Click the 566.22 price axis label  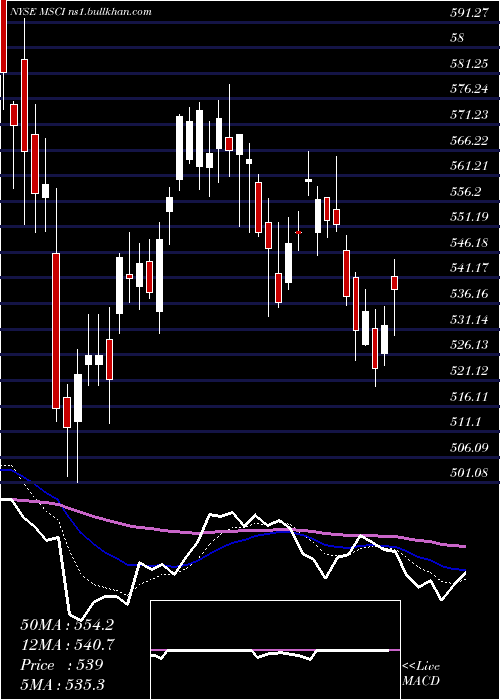click(469, 141)
